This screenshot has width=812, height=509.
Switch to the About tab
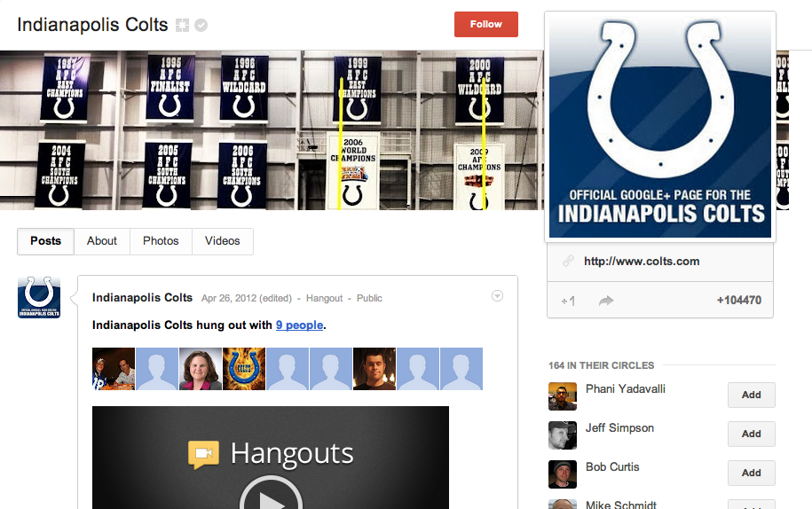(x=102, y=241)
